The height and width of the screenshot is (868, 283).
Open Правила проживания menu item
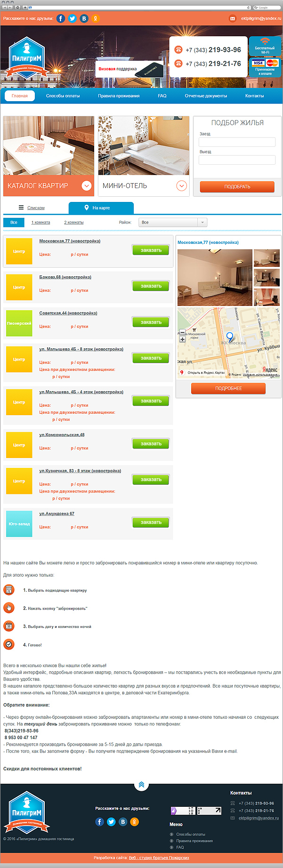(119, 96)
